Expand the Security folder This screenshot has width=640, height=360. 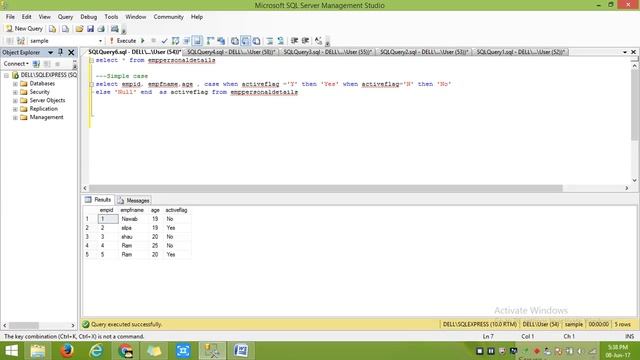pyautogui.click(x=15, y=92)
